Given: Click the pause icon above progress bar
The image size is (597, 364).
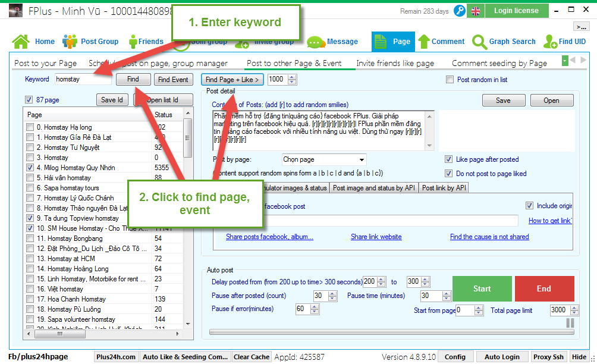Looking at the screenshot, I should (570, 323).
